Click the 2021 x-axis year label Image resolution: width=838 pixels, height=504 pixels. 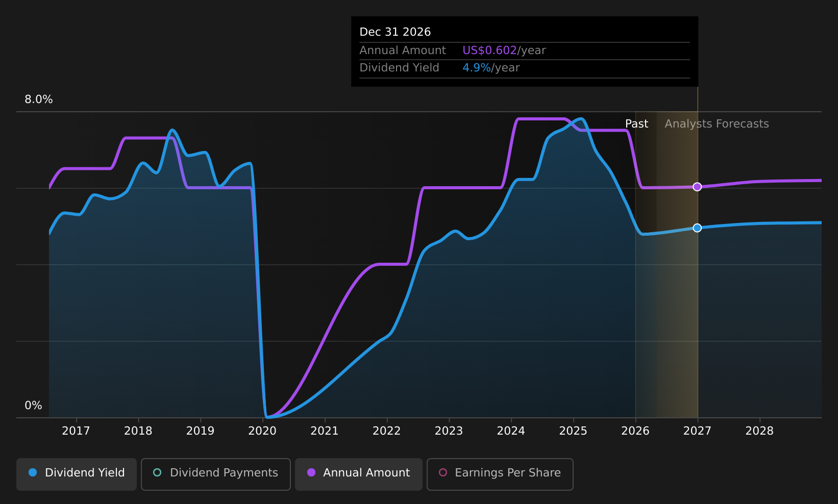pos(325,431)
